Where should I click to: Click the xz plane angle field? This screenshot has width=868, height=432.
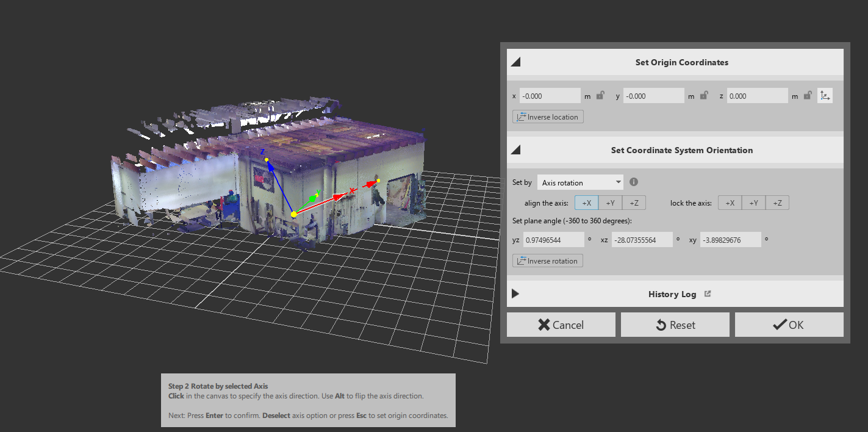642,240
